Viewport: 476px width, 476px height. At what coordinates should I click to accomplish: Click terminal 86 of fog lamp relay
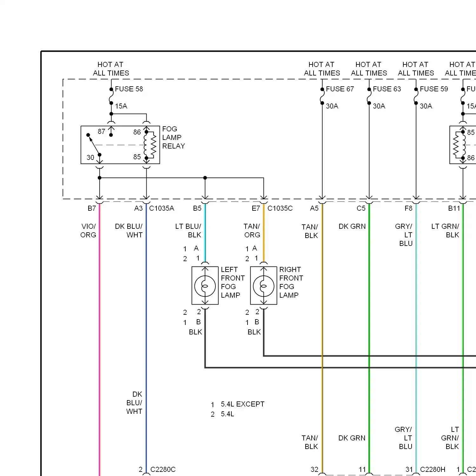(137, 132)
